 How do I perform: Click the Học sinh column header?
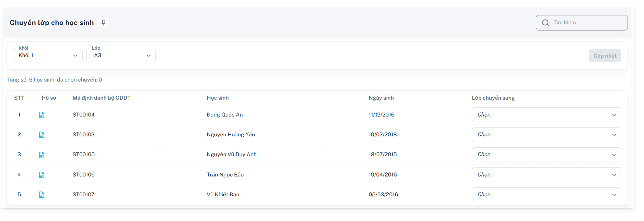[x=218, y=98]
